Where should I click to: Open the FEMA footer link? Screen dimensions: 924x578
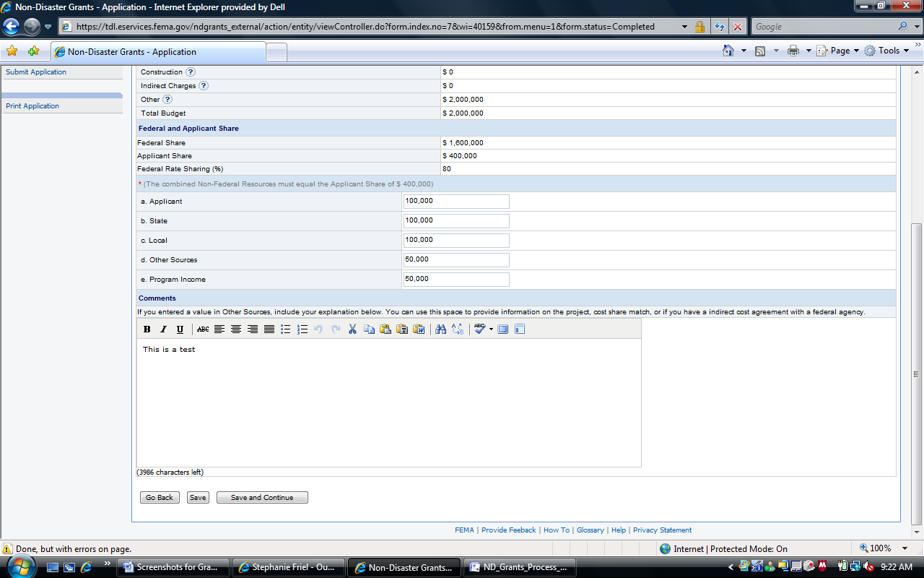pos(464,530)
